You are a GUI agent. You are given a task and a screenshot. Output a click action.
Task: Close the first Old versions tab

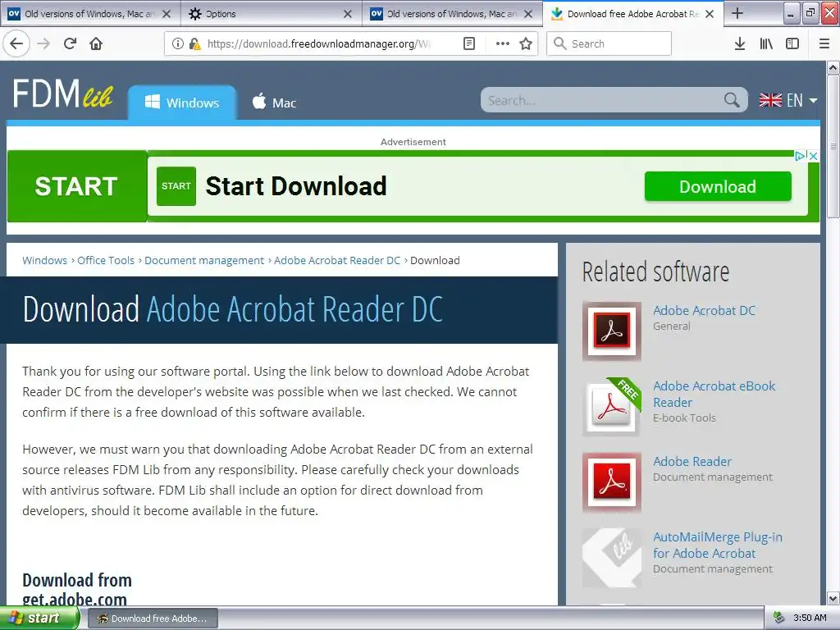pos(167,14)
